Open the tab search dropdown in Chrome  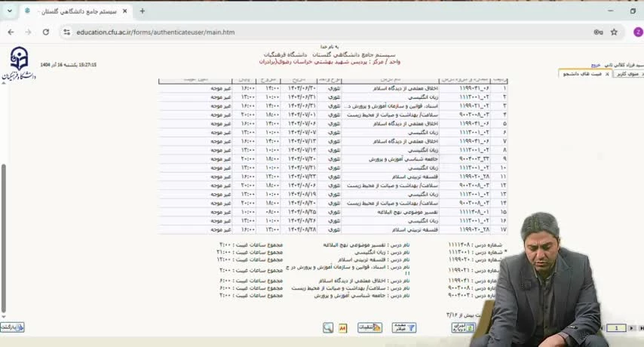pyautogui.click(x=8, y=11)
